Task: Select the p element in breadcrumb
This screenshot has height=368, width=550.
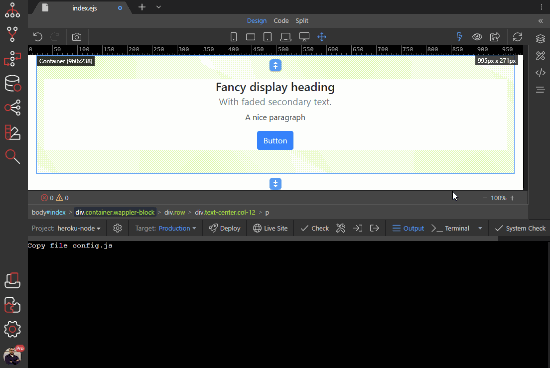Action: (x=267, y=213)
